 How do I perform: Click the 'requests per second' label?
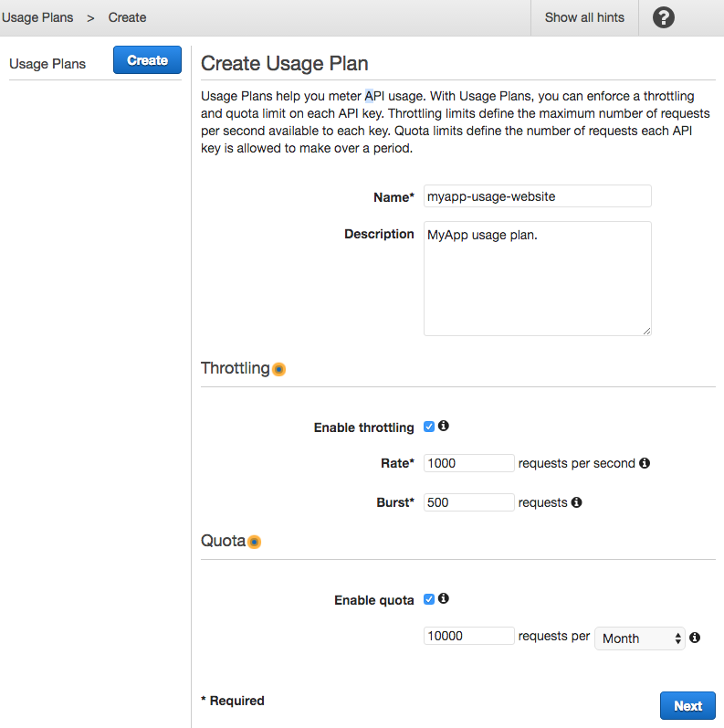tap(576, 463)
